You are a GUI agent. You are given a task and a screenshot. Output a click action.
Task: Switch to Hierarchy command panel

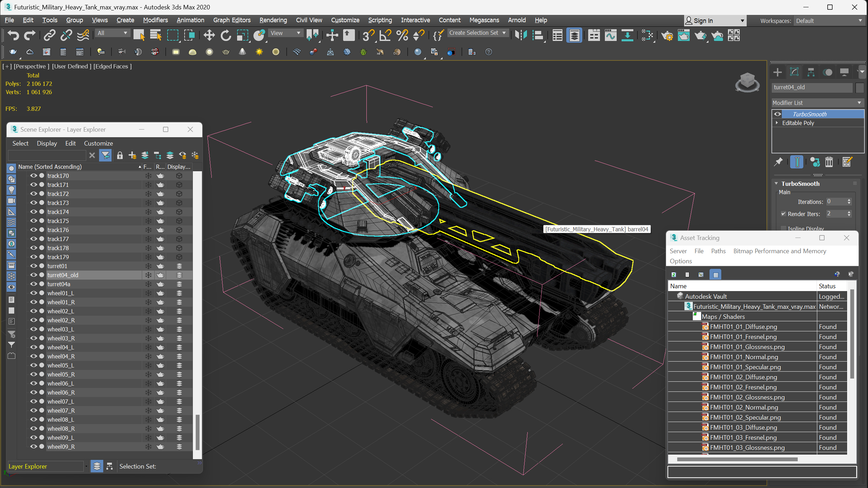811,72
